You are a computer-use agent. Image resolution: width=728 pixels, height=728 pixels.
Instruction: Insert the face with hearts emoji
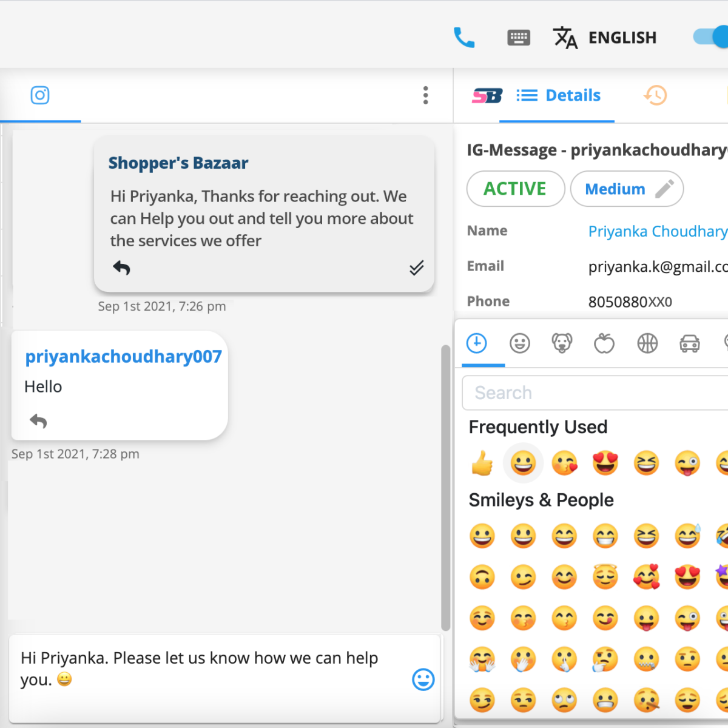coord(647,578)
